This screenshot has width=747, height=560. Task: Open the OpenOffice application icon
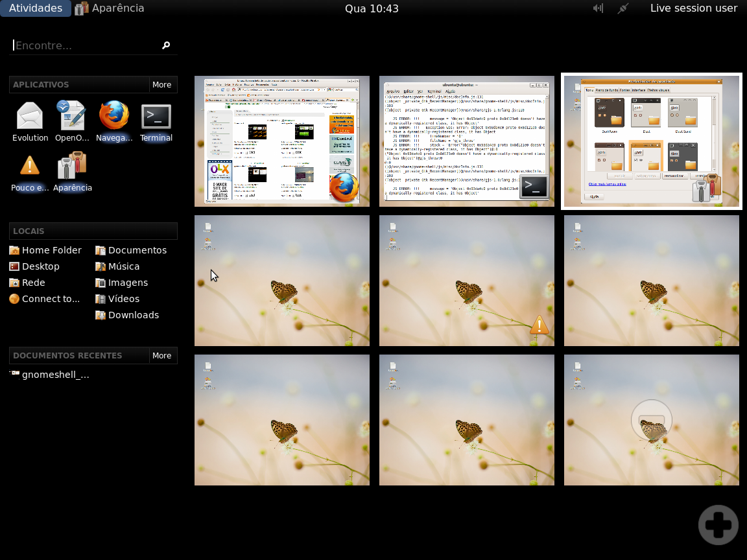(x=72, y=122)
